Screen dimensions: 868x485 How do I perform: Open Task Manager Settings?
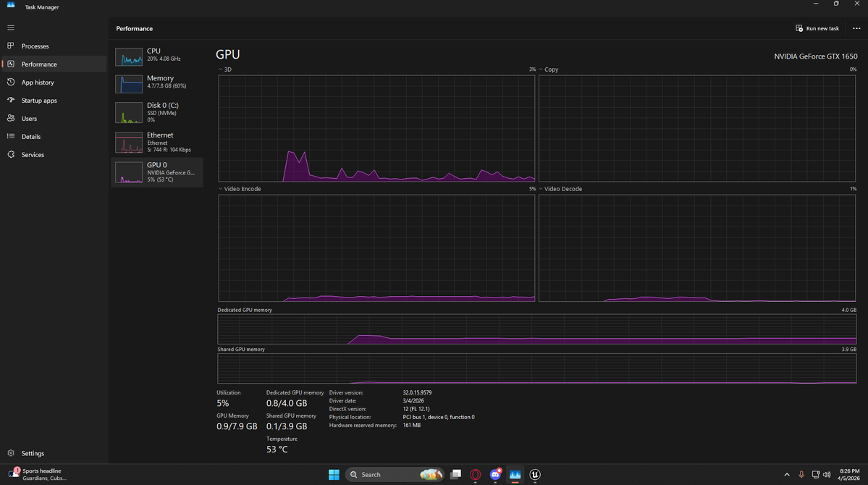[54, 453]
